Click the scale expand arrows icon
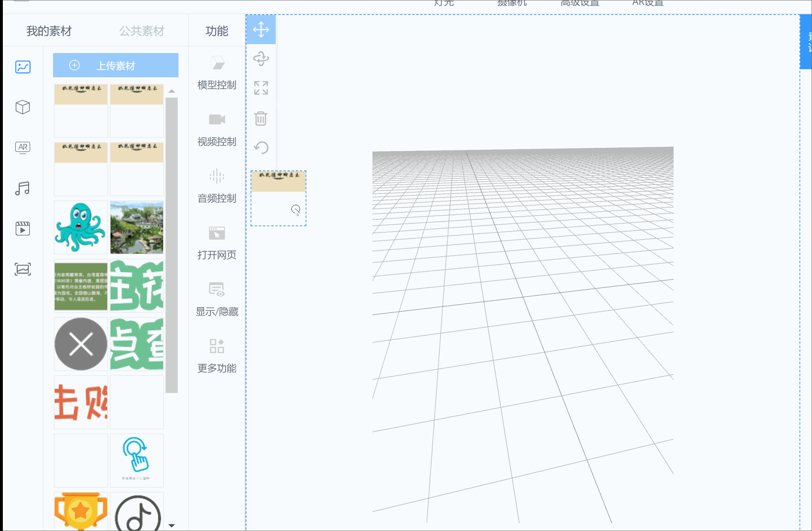This screenshot has width=812, height=531. (x=261, y=88)
